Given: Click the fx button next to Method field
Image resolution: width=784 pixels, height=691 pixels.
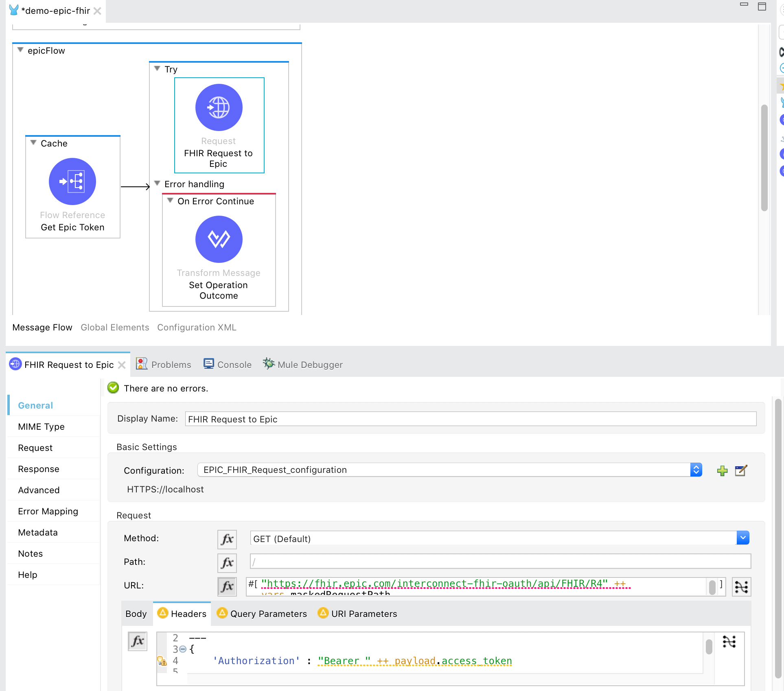Looking at the screenshot, I should pyautogui.click(x=228, y=539).
